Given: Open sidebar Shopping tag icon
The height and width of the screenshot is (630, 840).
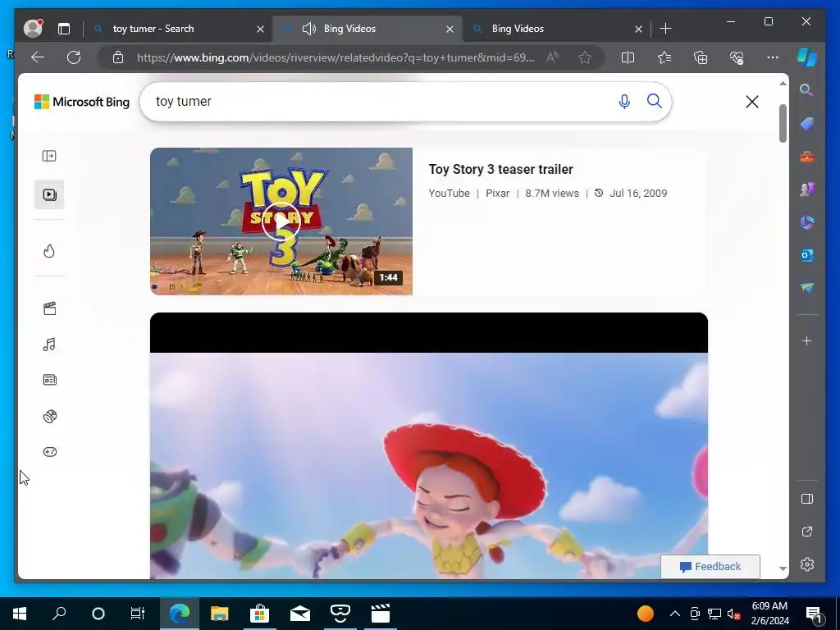Looking at the screenshot, I should pyautogui.click(x=807, y=124).
